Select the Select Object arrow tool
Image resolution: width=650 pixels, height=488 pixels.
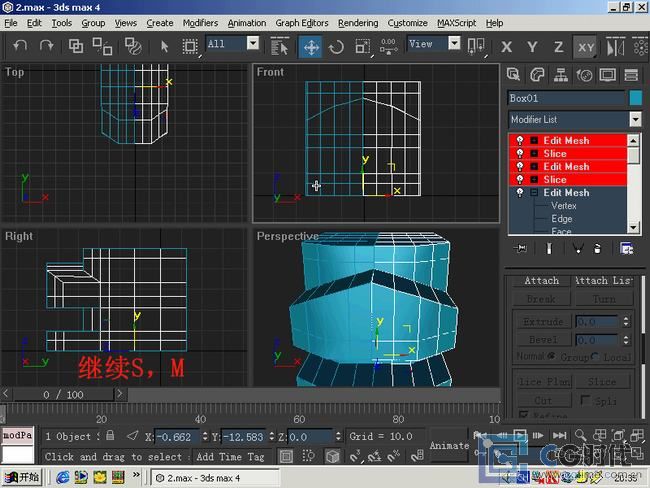165,46
